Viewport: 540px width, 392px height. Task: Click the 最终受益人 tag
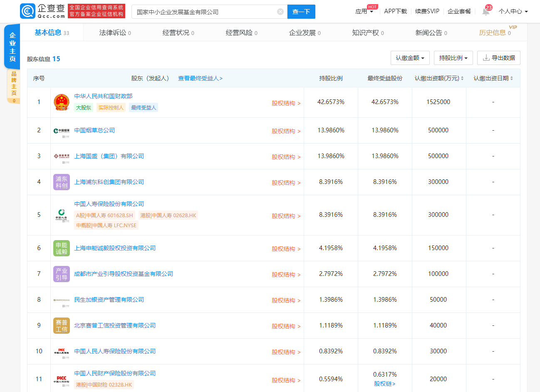(144, 108)
